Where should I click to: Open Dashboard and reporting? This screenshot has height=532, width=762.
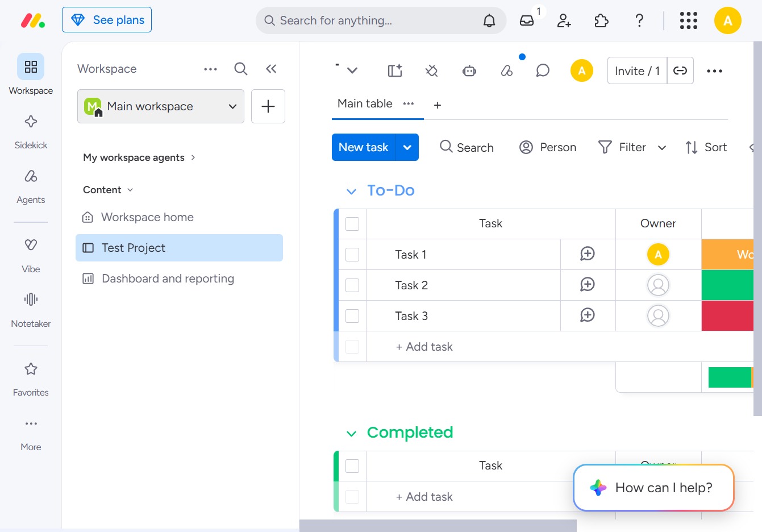[179, 279]
